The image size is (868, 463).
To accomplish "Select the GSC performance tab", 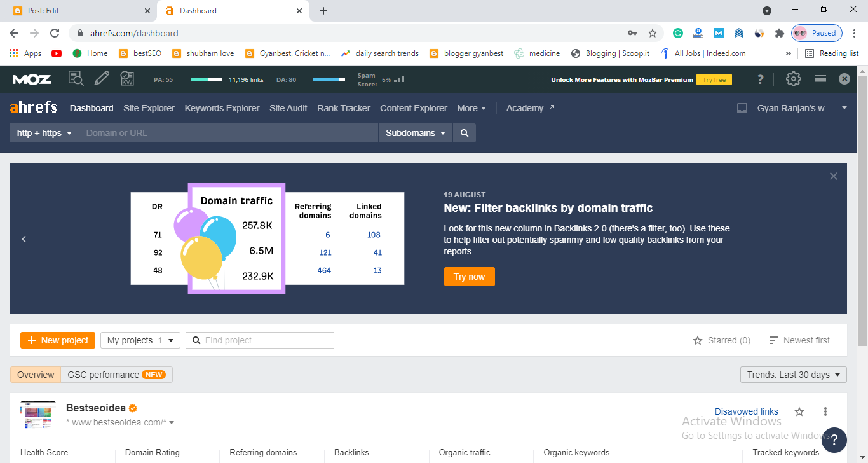I will click(x=117, y=375).
